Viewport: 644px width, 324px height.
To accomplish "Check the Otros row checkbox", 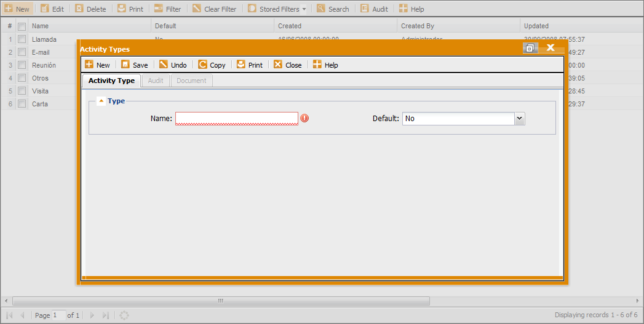I will pyautogui.click(x=22, y=78).
